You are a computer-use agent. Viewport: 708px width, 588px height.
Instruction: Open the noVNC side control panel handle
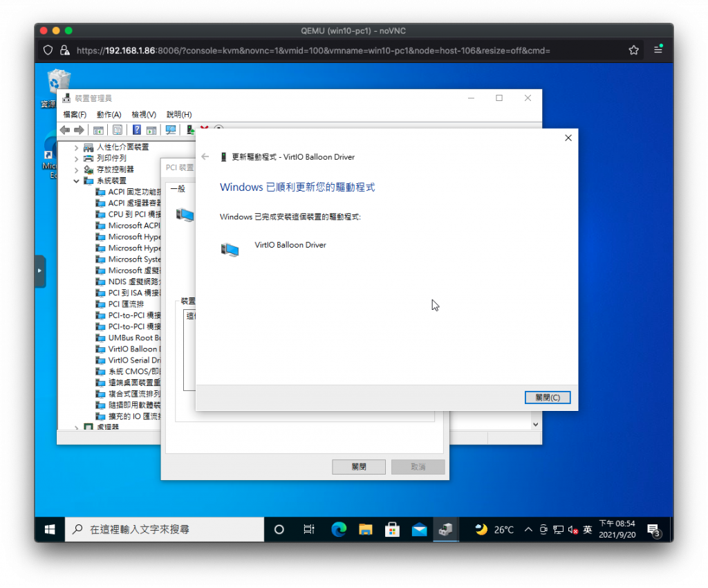coord(40,271)
